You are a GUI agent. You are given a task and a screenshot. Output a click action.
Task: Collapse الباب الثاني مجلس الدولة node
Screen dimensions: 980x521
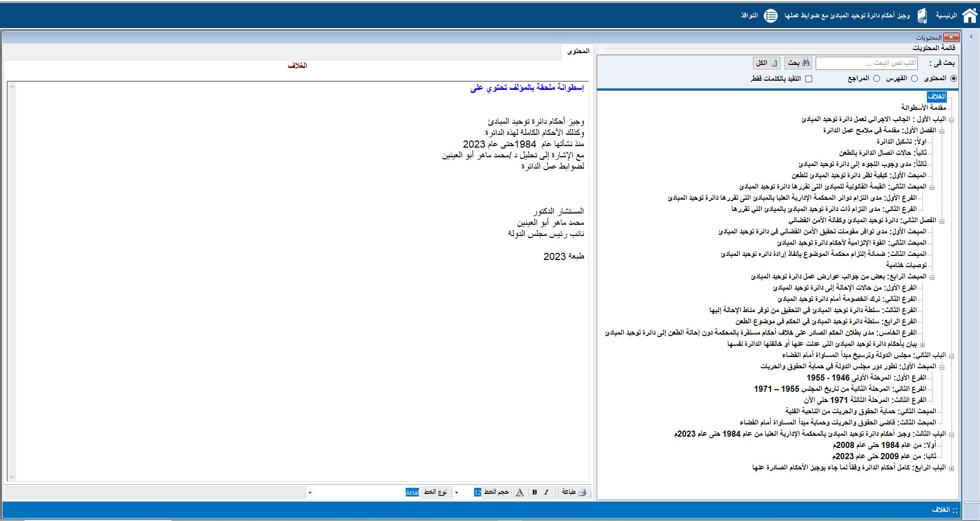click(x=951, y=356)
